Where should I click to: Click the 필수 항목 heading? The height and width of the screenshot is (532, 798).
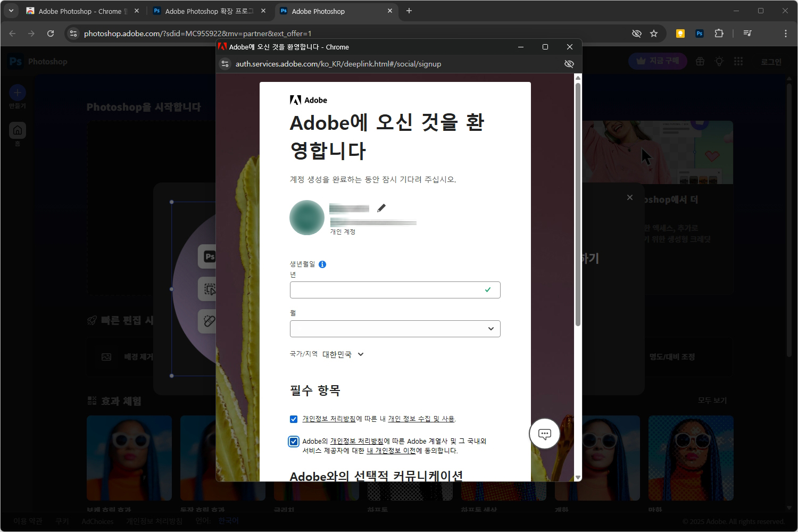pos(315,390)
